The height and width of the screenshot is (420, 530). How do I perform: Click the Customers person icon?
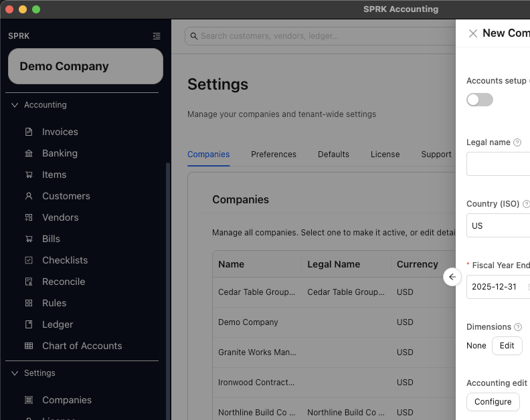point(29,196)
